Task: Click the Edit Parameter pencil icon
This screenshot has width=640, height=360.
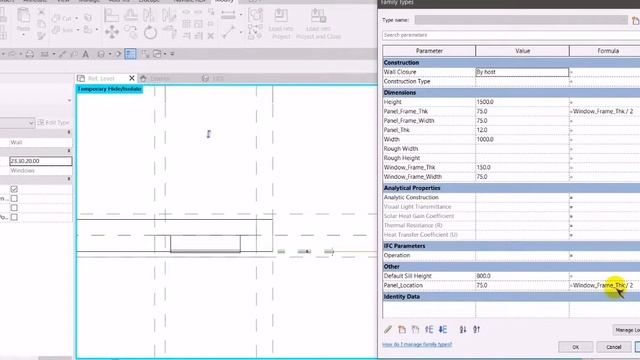Action: pos(388,329)
